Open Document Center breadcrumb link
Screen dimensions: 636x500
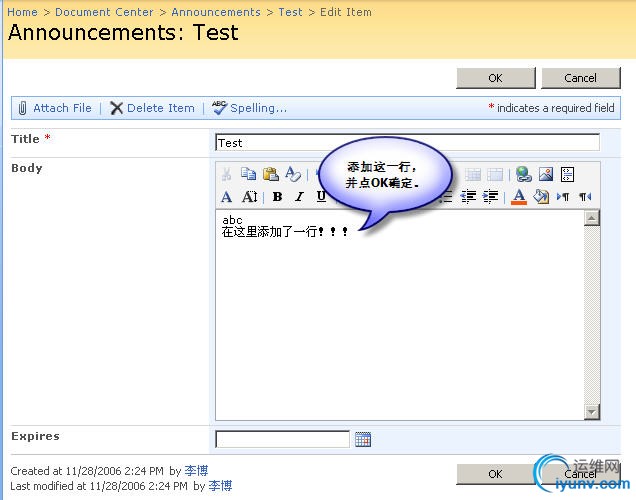[x=104, y=12]
